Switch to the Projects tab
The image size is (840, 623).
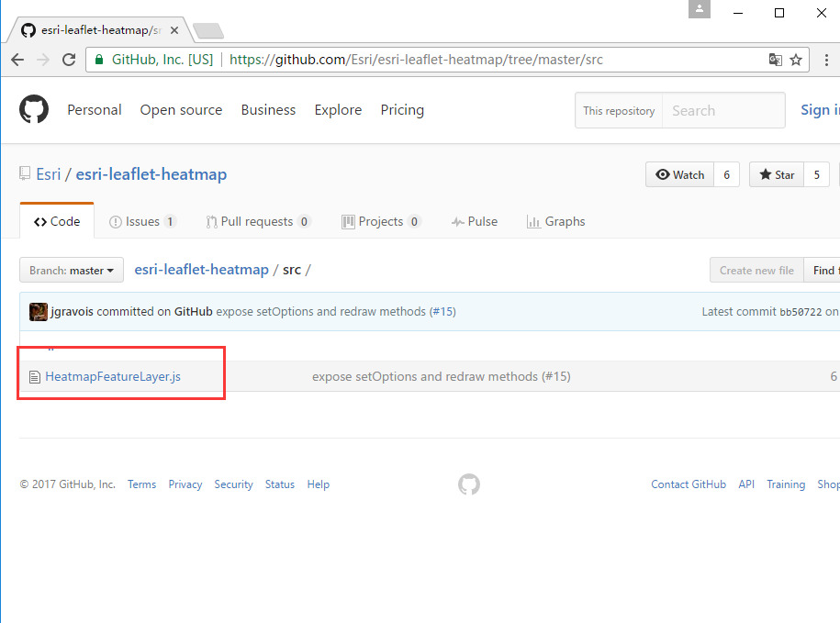tap(381, 222)
